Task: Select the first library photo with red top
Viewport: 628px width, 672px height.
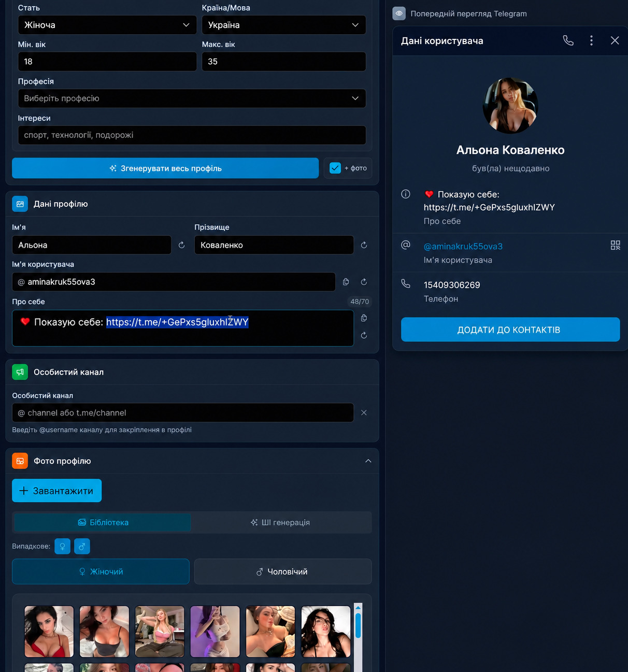Action: tap(49, 632)
